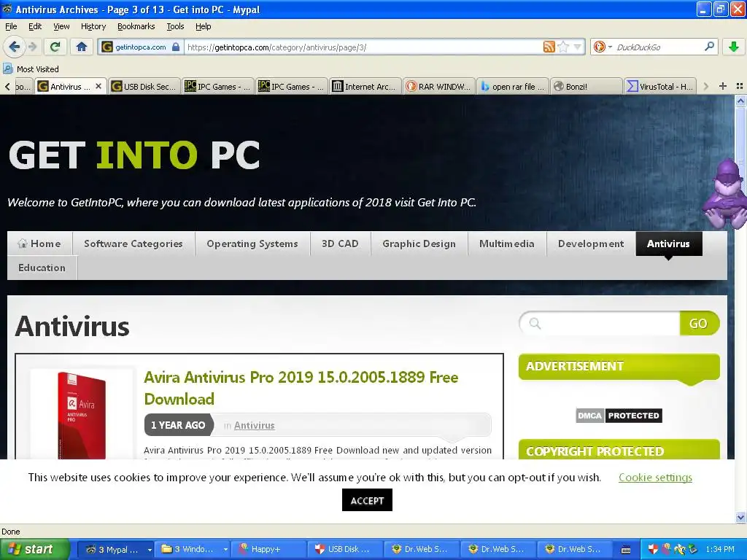The image size is (747, 560).
Task: Click the on-screen keyboard tray icon
Action: [626, 550]
